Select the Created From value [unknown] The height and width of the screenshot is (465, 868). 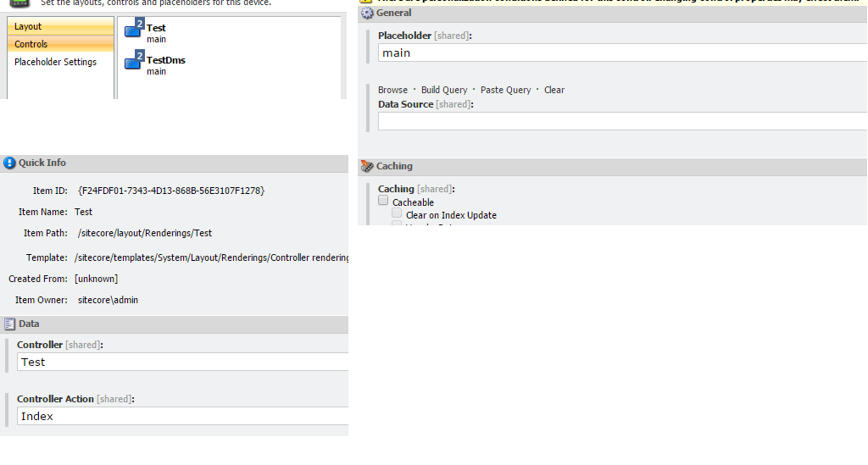(97, 279)
